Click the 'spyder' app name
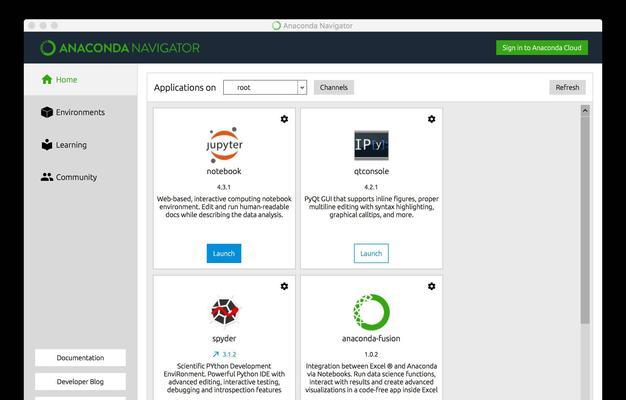626x400 pixels. pos(224,339)
